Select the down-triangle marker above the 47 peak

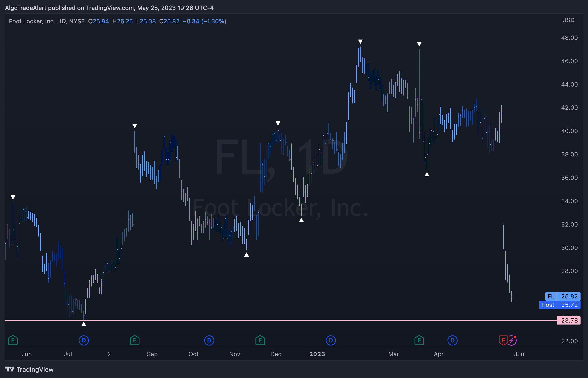[360, 42]
